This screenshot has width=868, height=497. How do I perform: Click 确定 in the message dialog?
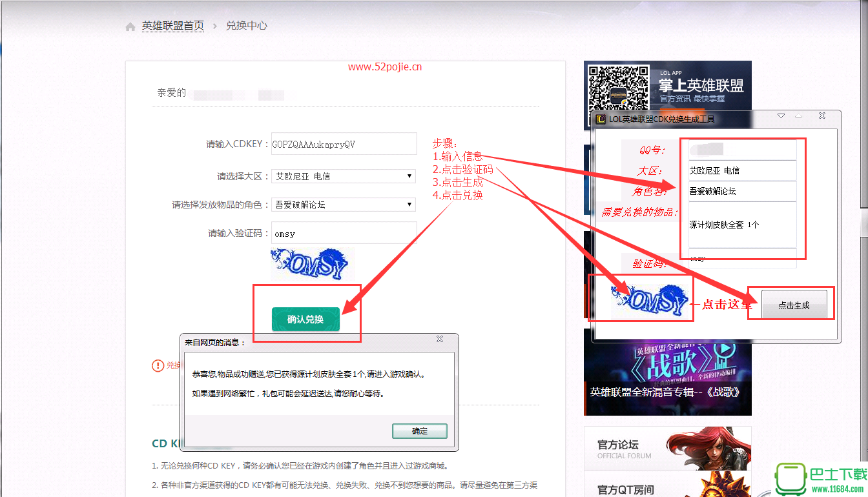click(x=420, y=431)
